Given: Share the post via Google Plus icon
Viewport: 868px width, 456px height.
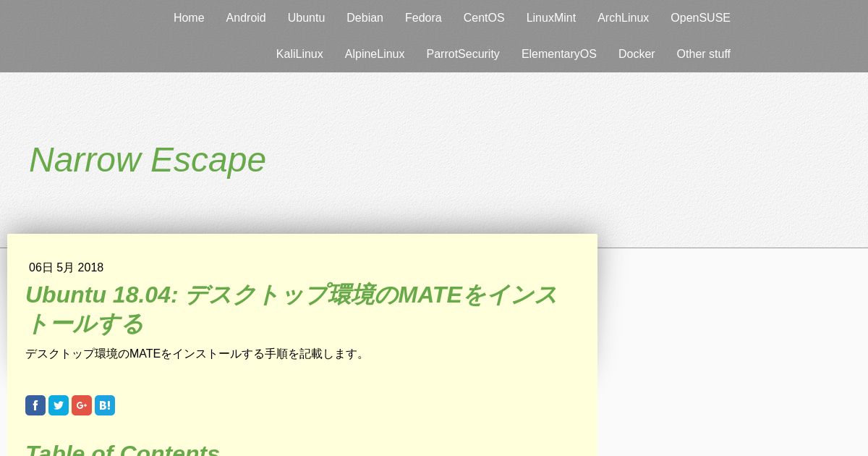Looking at the screenshot, I should pyautogui.click(x=82, y=405).
